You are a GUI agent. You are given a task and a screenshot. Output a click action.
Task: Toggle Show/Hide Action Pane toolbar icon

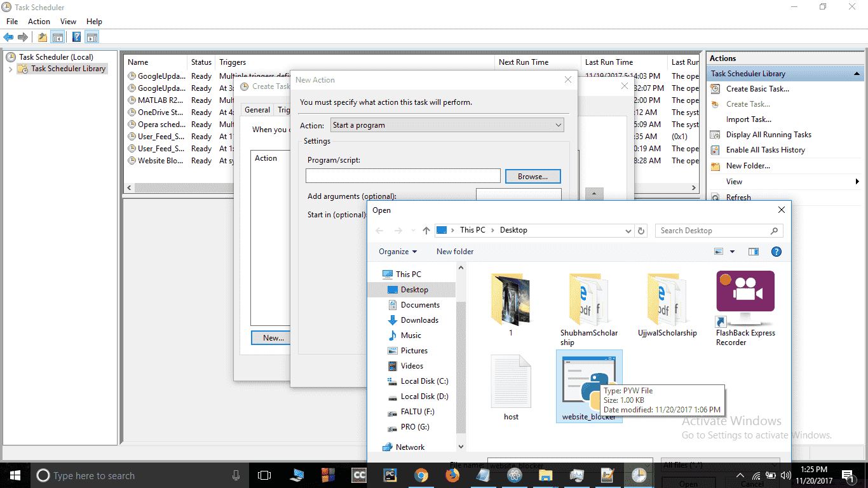click(92, 37)
